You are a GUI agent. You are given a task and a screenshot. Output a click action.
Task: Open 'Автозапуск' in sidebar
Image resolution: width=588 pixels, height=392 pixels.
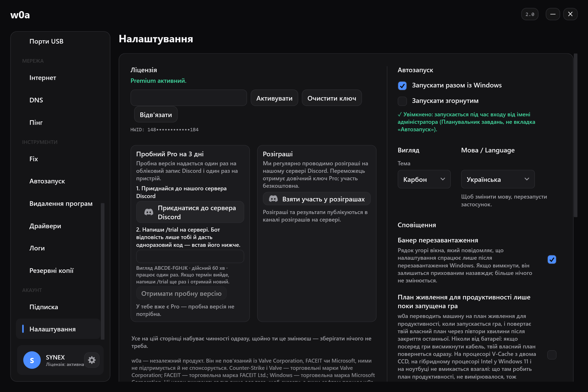coord(58,181)
